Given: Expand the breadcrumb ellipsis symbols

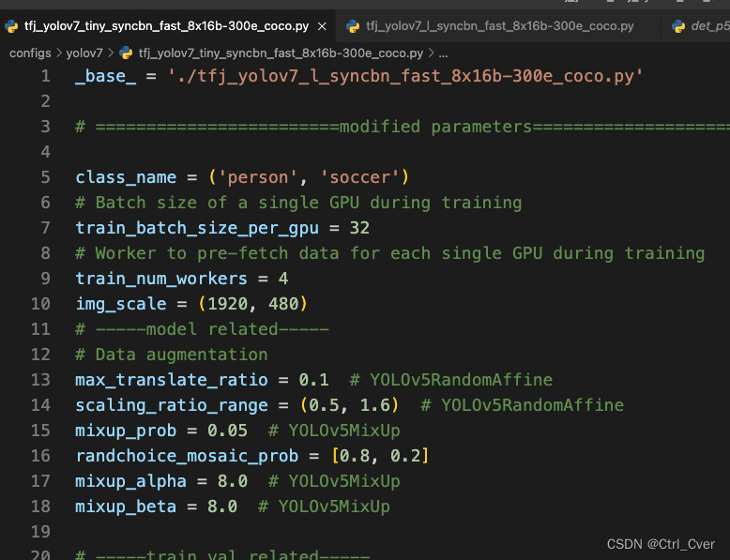Looking at the screenshot, I should (443, 55).
